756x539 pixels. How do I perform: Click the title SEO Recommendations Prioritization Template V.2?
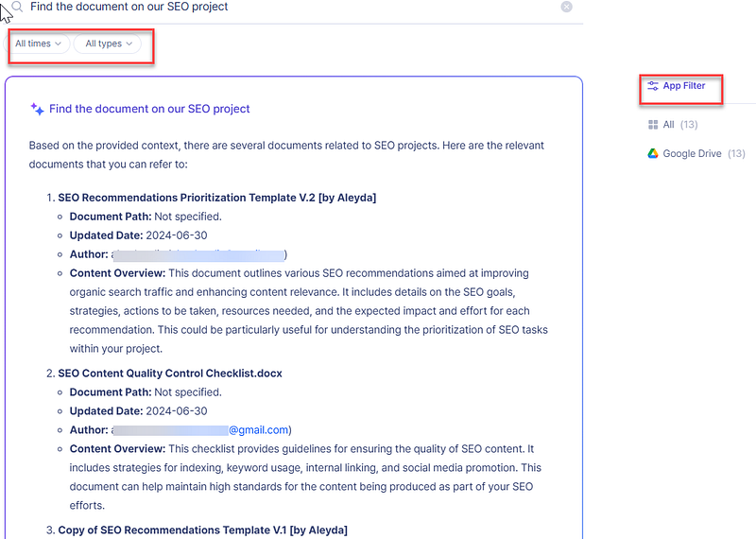[x=217, y=198]
